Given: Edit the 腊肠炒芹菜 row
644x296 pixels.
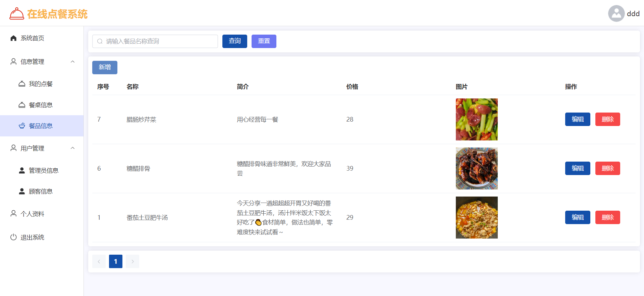Looking at the screenshot, I should 577,119.
